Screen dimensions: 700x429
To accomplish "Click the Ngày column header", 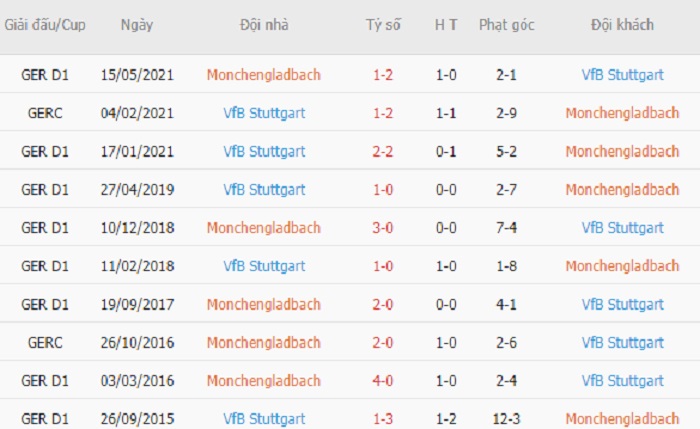I will pos(137,25).
